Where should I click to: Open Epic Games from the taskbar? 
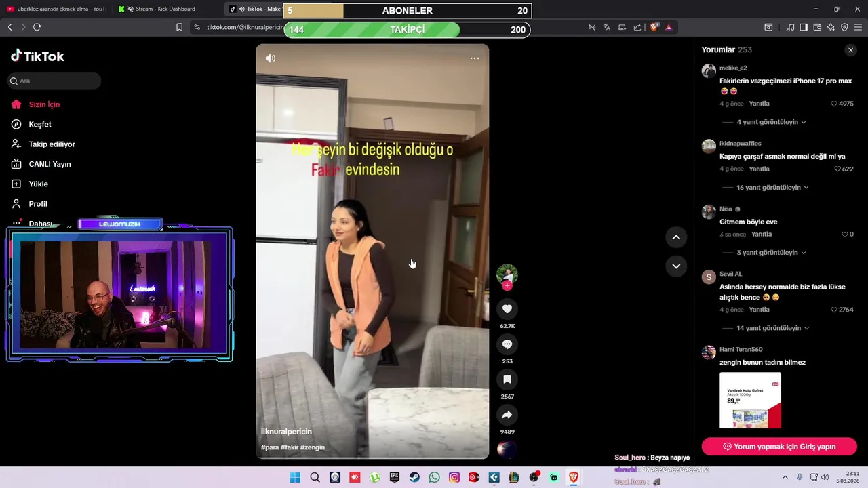395,477
